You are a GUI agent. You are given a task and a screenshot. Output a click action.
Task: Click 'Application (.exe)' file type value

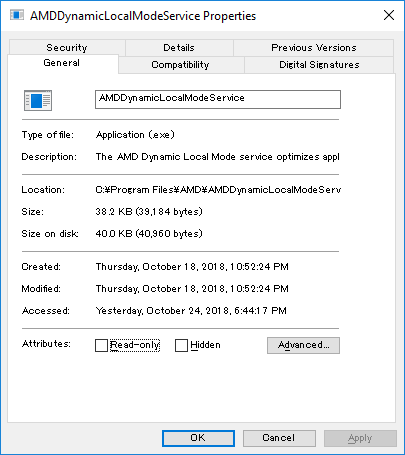[x=135, y=135]
